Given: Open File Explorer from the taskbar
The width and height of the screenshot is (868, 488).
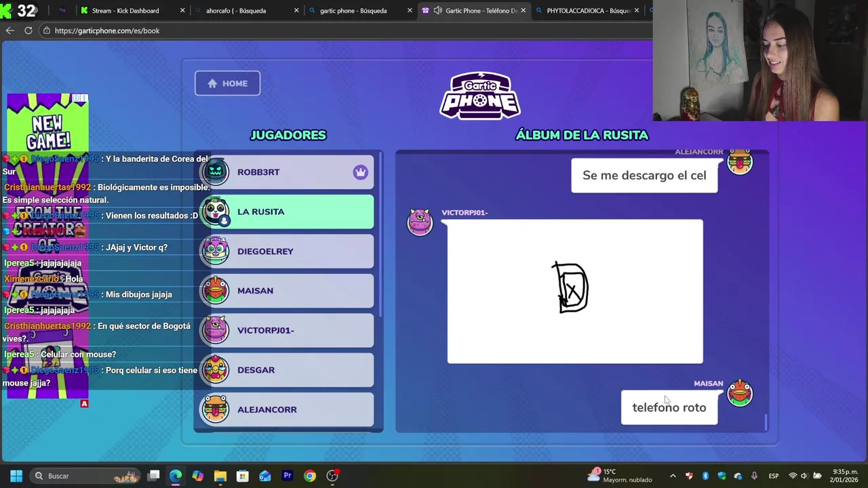Looking at the screenshot, I should point(220,476).
